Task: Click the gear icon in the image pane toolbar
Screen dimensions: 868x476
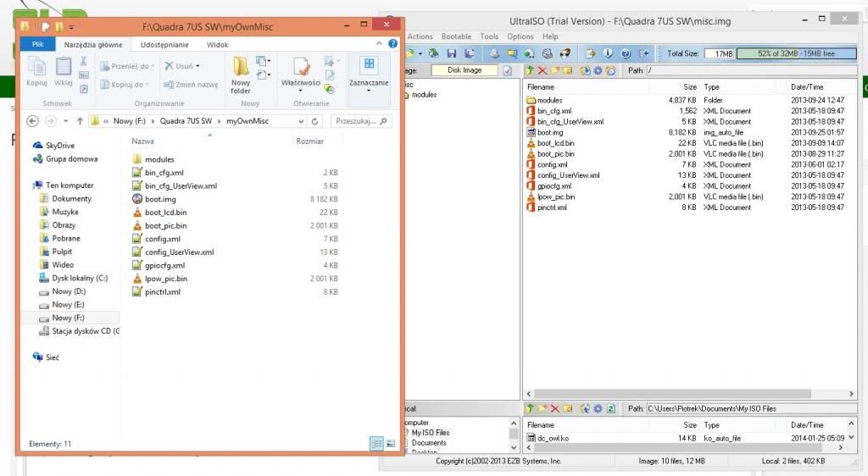Action: coord(598,70)
